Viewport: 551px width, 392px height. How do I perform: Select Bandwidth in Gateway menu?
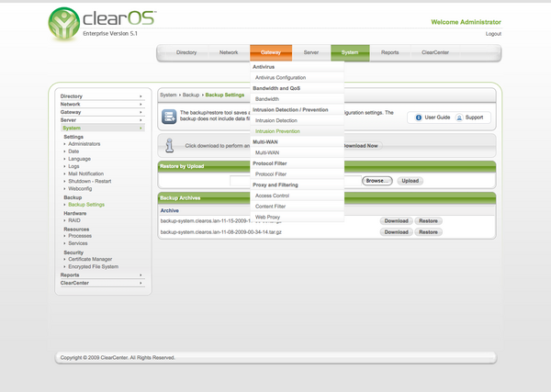pyautogui.click(x=298, y=99)
